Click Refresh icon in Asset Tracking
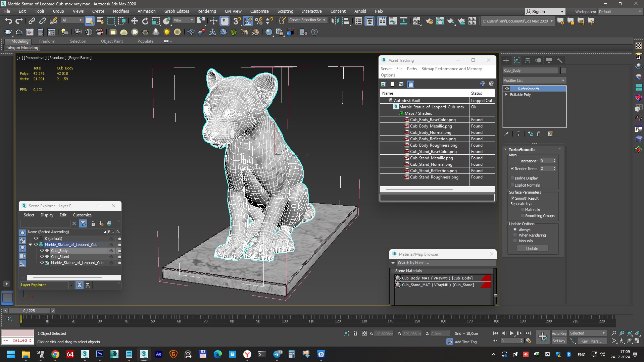Image resolution: width=644 pixels, height=362 pixels. click(383, 84)
